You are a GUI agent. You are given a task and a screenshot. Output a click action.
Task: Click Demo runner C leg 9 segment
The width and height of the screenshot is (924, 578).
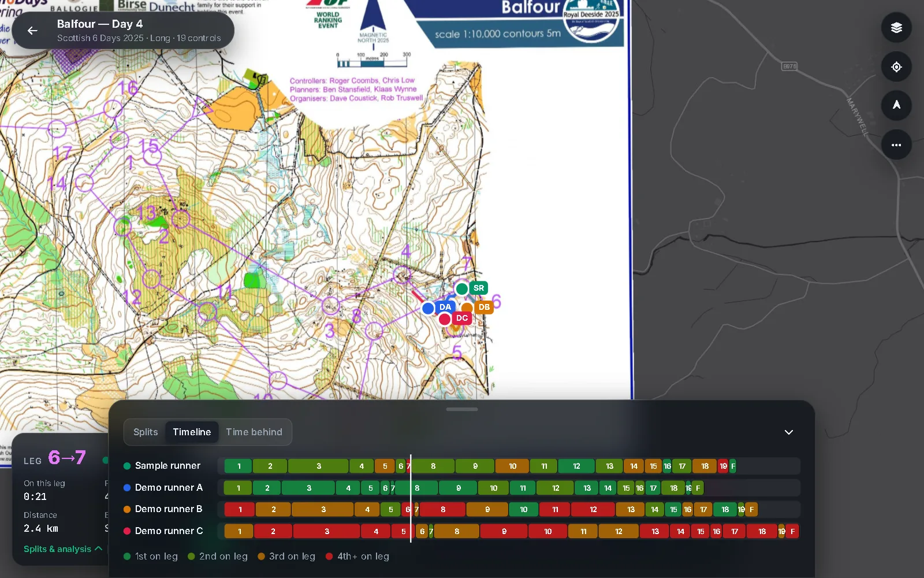click(504, 531)
